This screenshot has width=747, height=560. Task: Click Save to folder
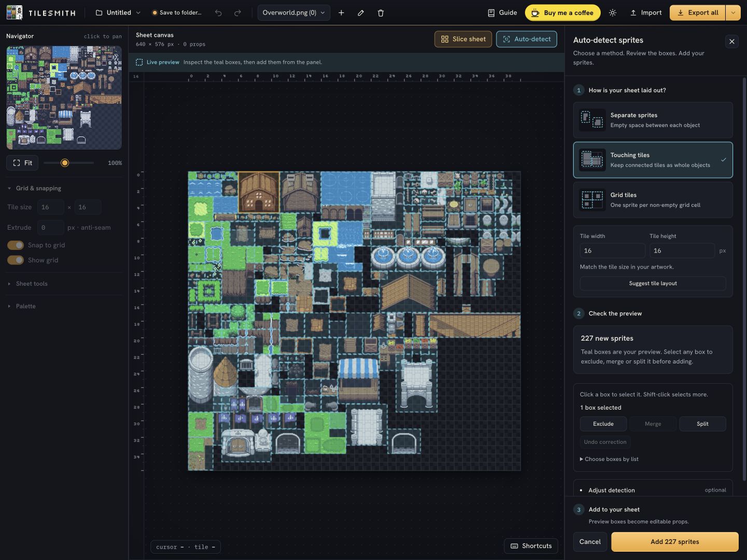click(x=176, y=12)
